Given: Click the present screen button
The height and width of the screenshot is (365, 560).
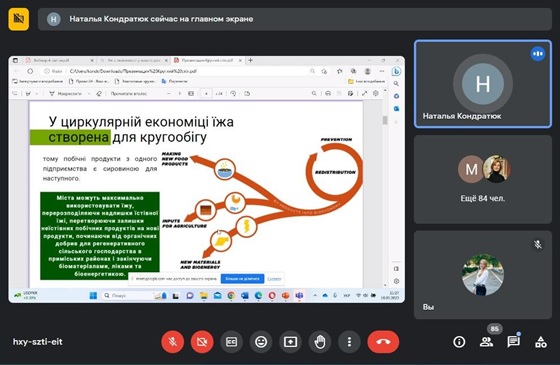Looking at the screenshot, I should (290, 342).
